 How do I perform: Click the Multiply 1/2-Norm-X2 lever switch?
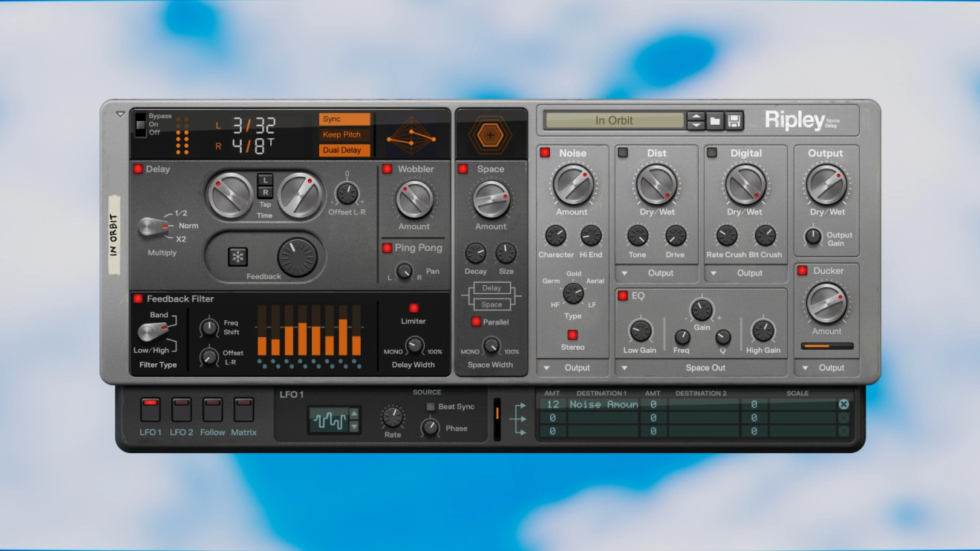click(154, 226)
